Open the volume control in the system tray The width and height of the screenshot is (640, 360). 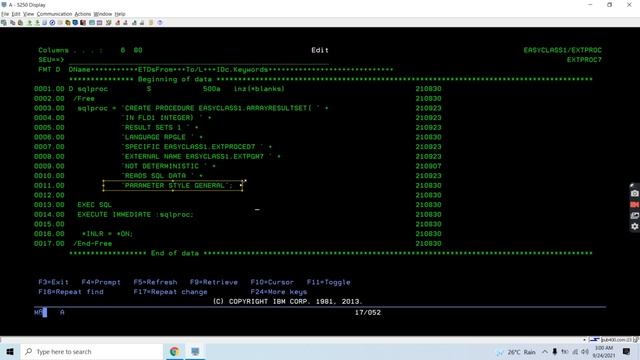(585, 352)
